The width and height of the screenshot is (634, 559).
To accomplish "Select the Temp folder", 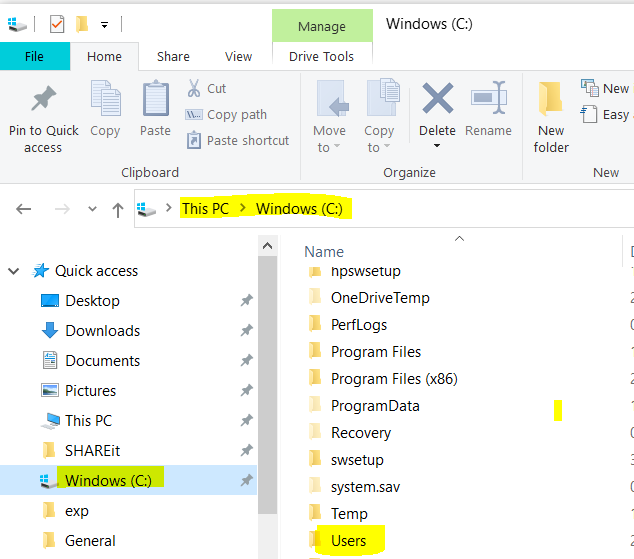I will point(349,514).
